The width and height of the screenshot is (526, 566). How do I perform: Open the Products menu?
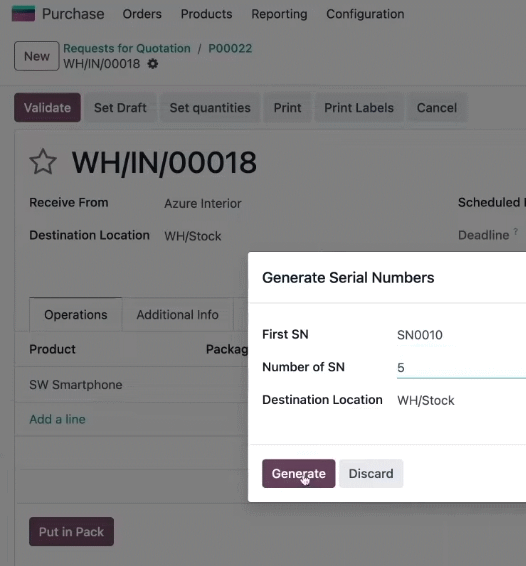click(x=207, y=14)
